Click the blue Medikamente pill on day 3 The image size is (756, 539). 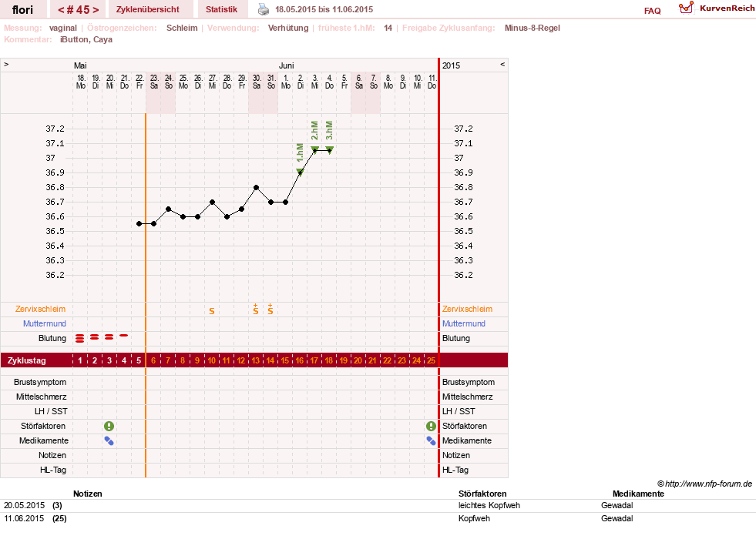coord(109,440)
